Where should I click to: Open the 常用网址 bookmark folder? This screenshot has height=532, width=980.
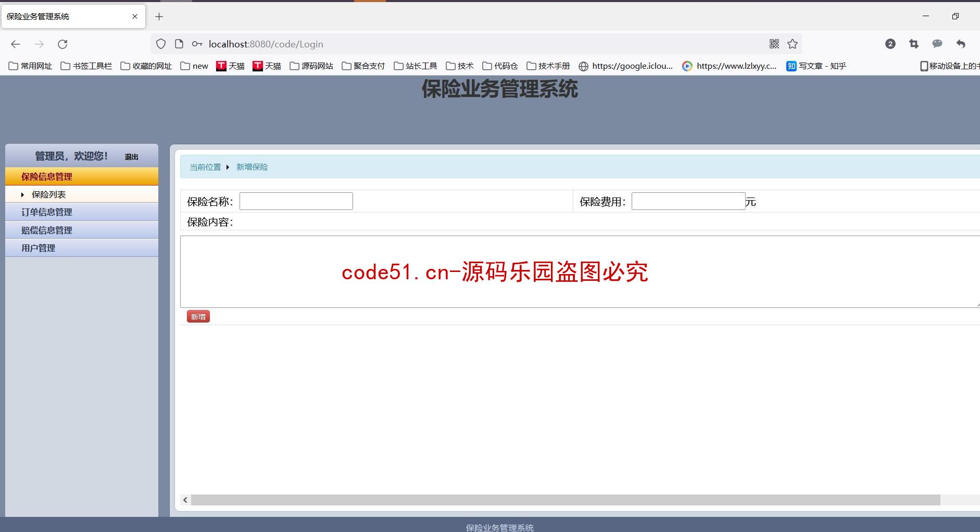point(31,66)
